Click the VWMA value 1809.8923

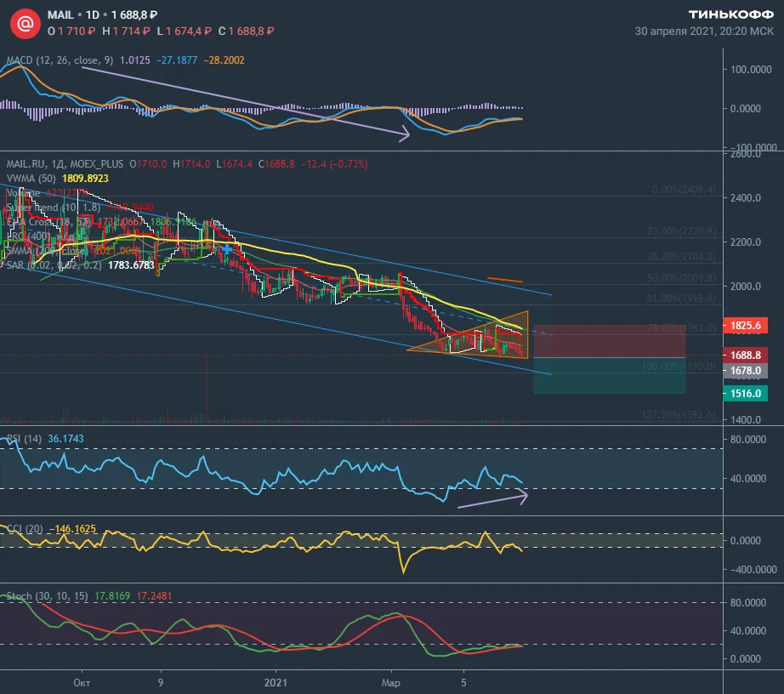click(x=85, y=179)
